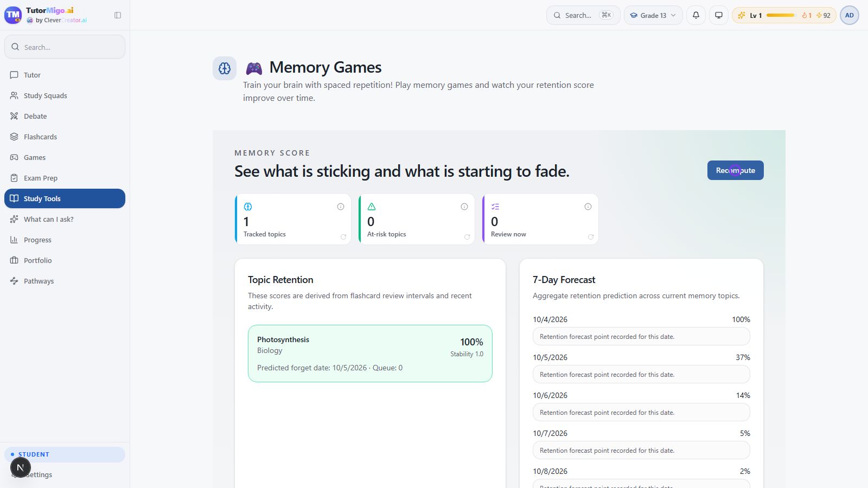The image size is (868, 488).
Task: Click the At-risk warning triangle icon
Action: point(372,207)
